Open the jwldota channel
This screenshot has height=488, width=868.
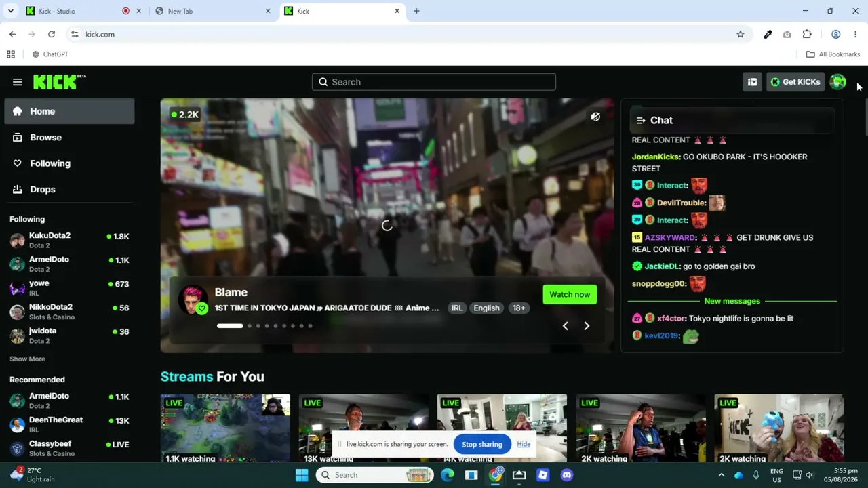click(x=69, y=335)
